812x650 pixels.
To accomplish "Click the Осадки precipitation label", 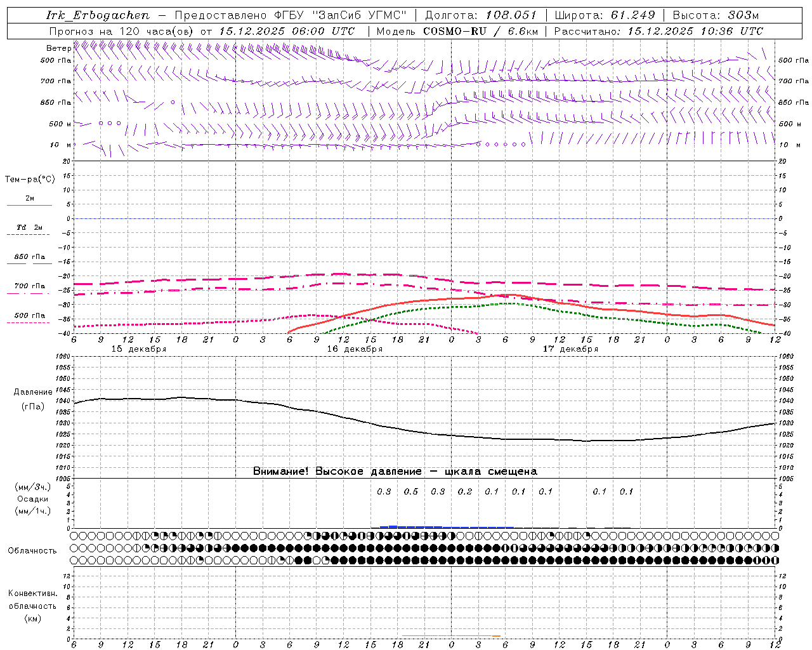I will coord(32,499).
